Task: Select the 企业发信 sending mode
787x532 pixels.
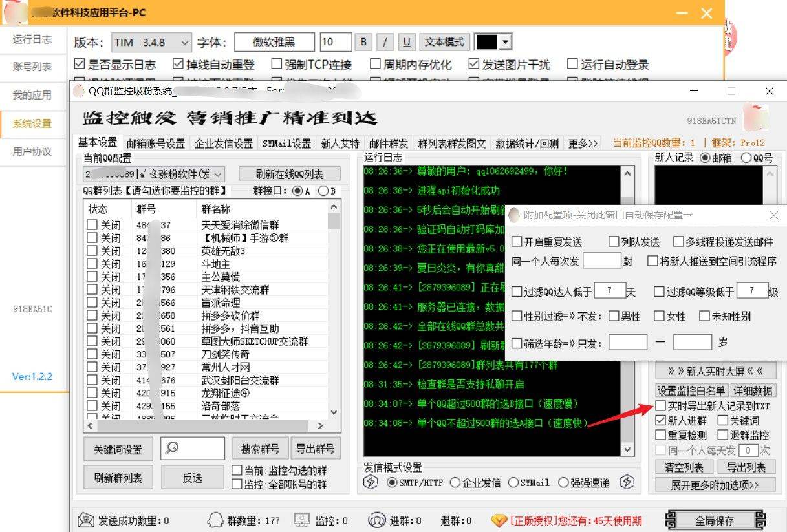Action: tap(455, 482)
